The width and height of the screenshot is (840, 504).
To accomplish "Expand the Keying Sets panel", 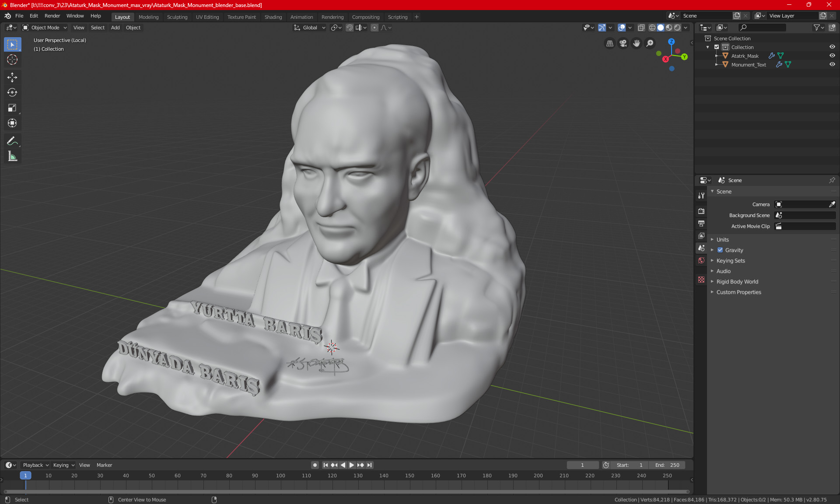I will pyautogui.click(x=730, y=260).
